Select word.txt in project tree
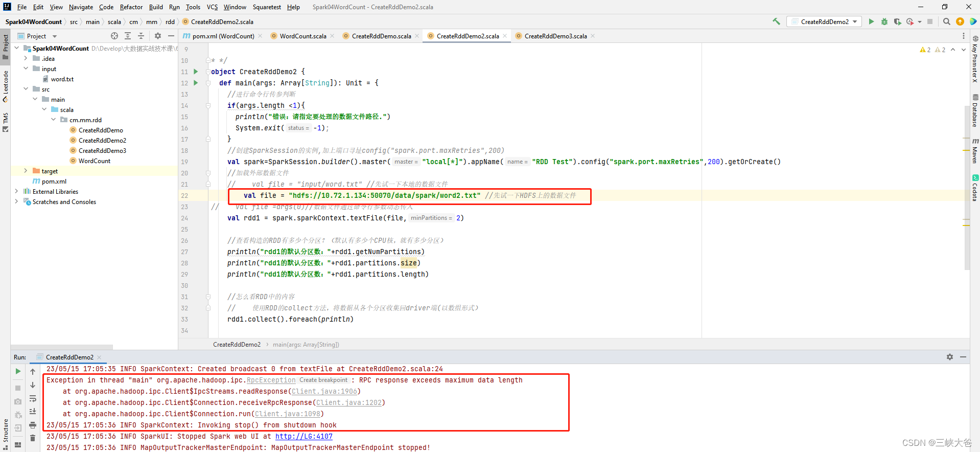Viewport: 980px width, 452px height. (62, 79)
